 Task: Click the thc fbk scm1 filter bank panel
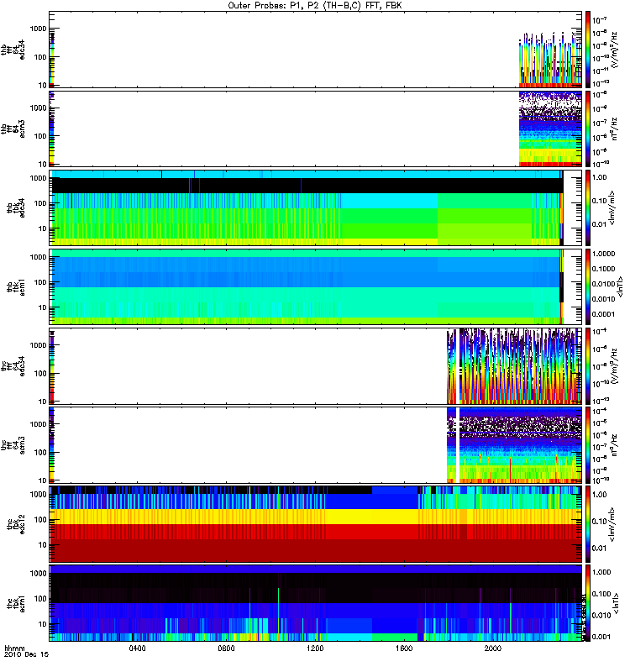pyautogui.click(x=316, y=603)
